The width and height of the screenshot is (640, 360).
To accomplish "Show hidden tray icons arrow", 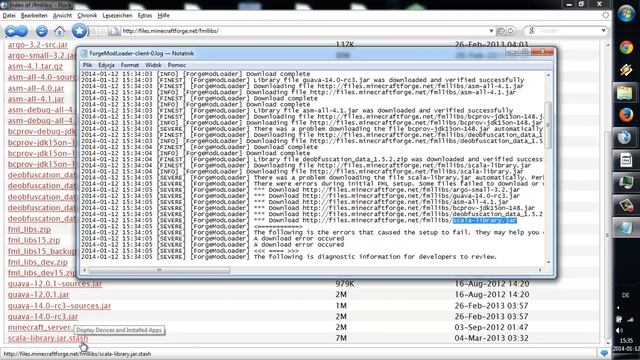I will point(618,307).
